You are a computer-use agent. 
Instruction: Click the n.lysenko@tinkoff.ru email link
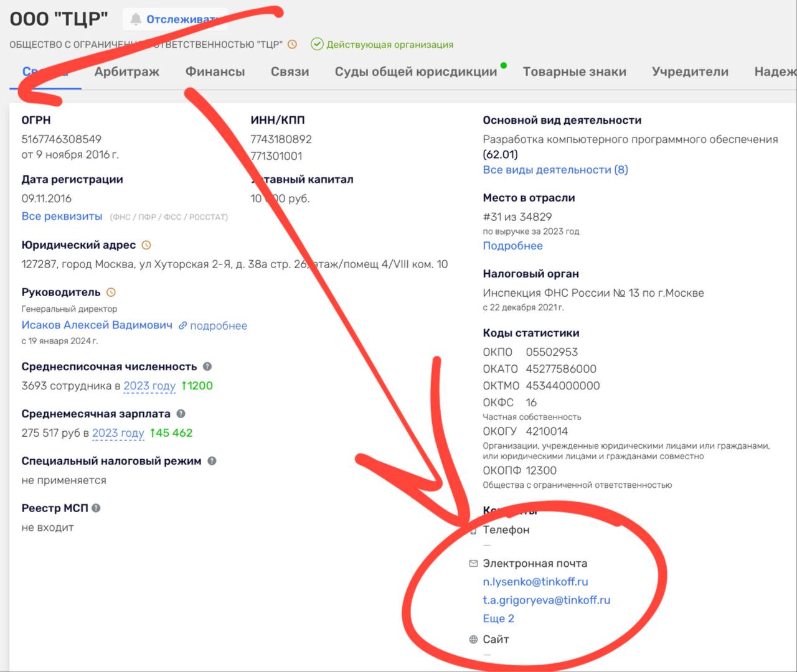tap(535, 582)
